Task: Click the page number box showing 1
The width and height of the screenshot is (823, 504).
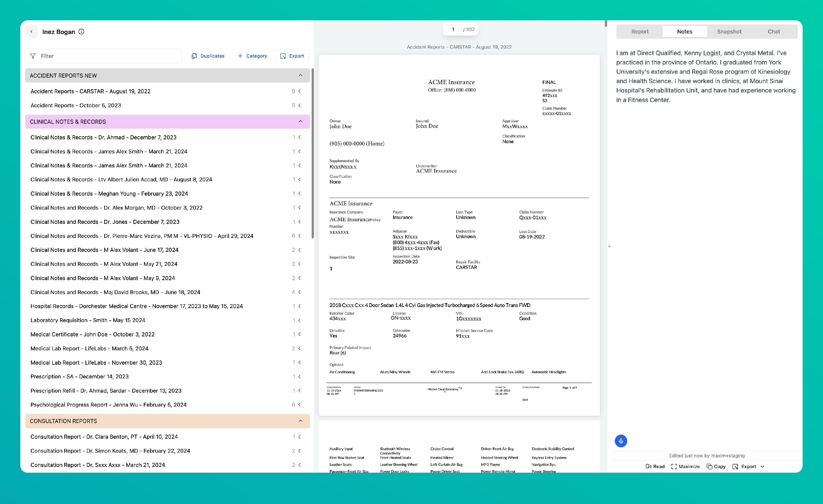Action: pos(453,29)
